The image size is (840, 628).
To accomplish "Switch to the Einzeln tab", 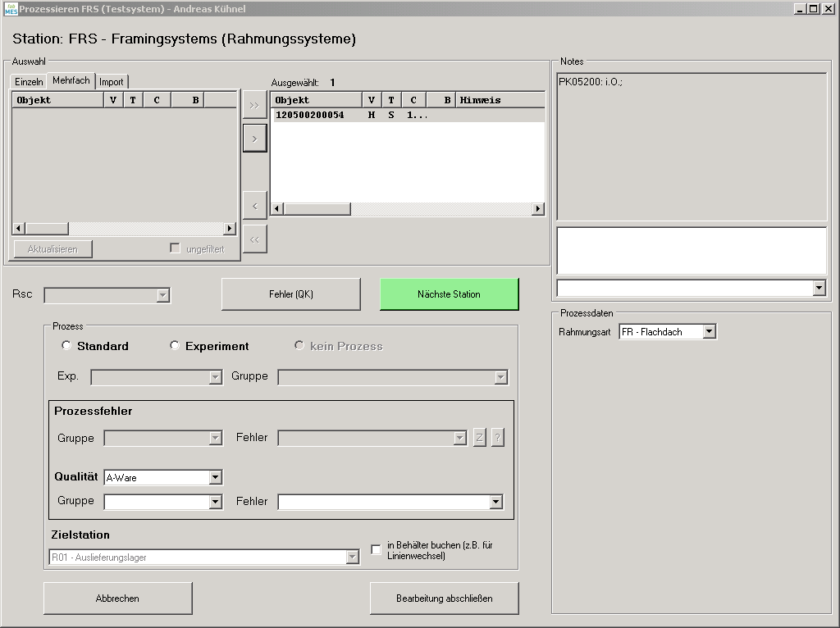I will pyautogui.click(x=29, y=82).
